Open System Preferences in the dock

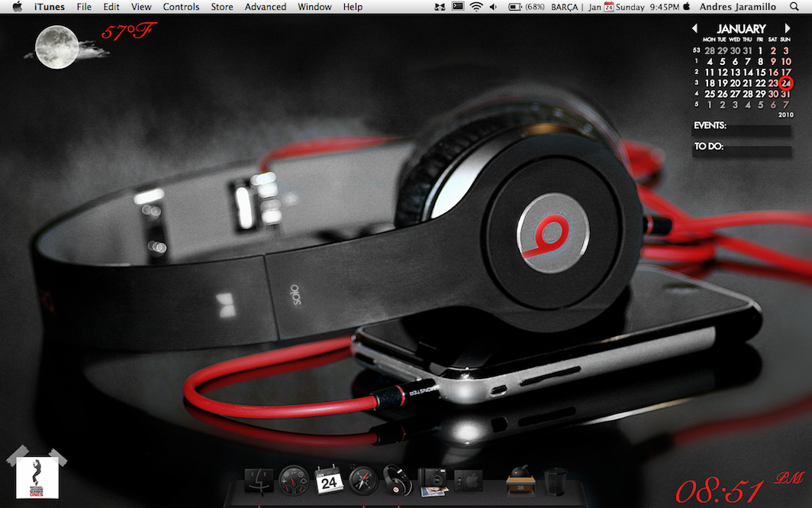coord(468,481)
